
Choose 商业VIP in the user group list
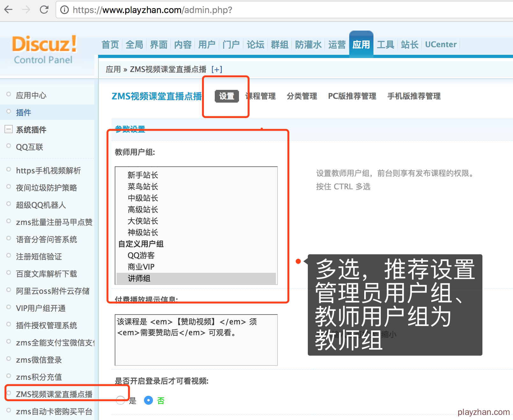click(141, 267)
